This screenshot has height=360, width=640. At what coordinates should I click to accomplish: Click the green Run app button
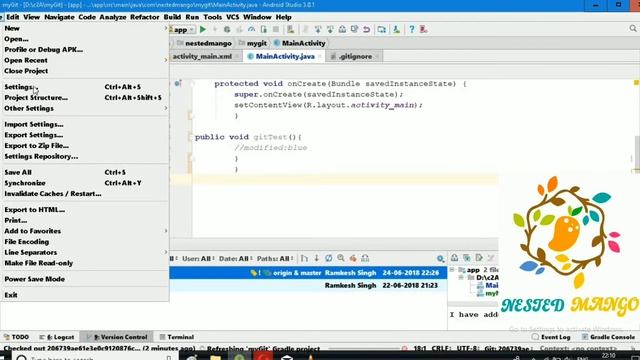203,29
